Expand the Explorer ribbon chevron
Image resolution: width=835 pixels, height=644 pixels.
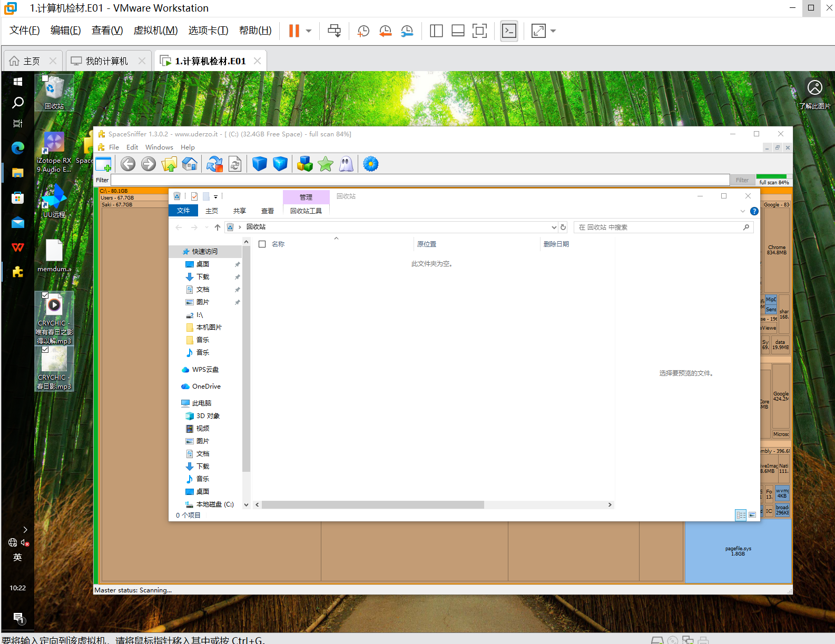(743, 211)
